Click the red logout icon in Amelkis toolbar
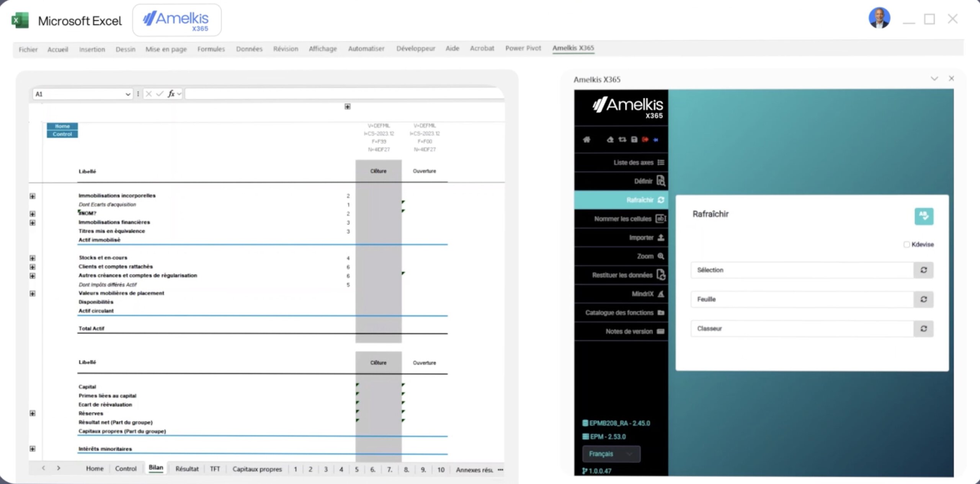Image resolution: width=980 pixels, height=484 pixels. point(645,140)
